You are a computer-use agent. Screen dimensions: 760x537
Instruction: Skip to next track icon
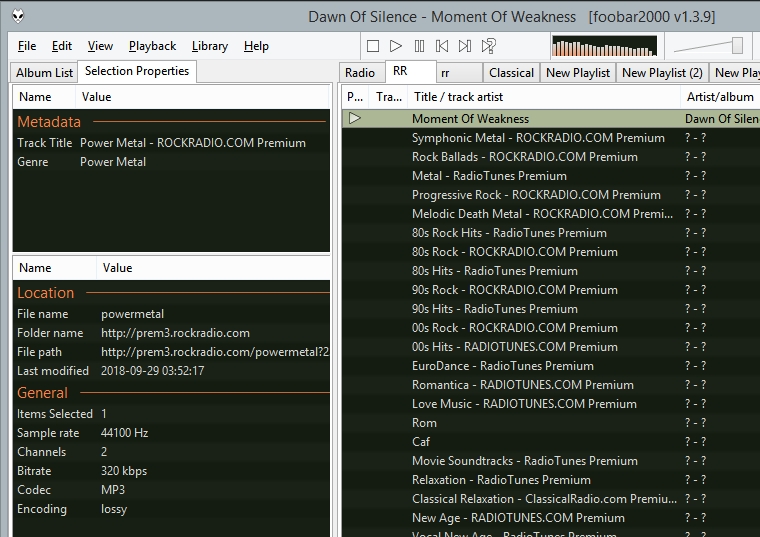(465, 46)
